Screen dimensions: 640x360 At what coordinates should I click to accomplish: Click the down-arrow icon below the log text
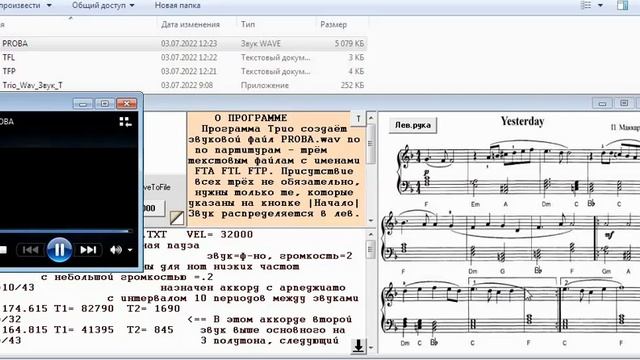[358, 346]
